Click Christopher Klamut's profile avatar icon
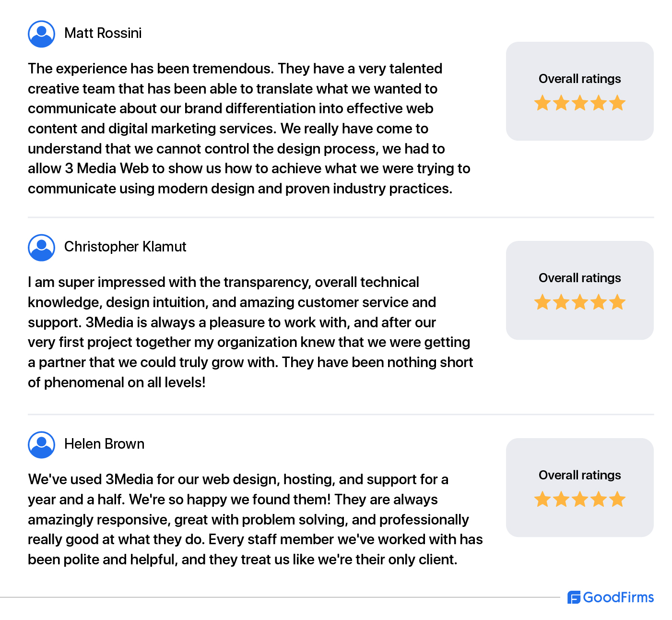The width and height of the screenshot is (672, 620). pos(42,248)
